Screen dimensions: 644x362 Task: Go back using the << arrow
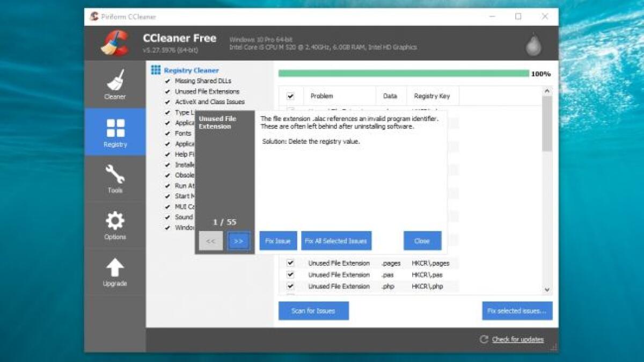pos(211,241)
